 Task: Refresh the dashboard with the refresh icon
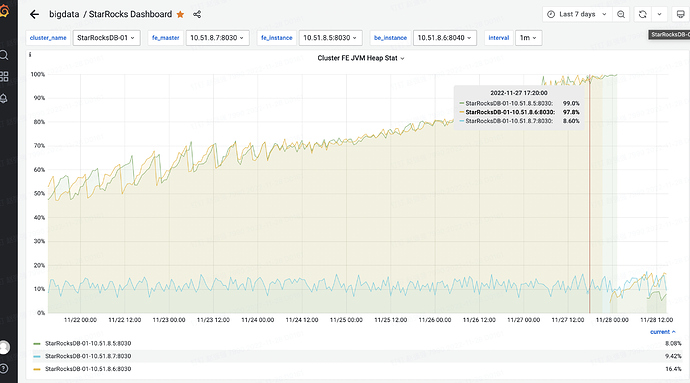642,15
